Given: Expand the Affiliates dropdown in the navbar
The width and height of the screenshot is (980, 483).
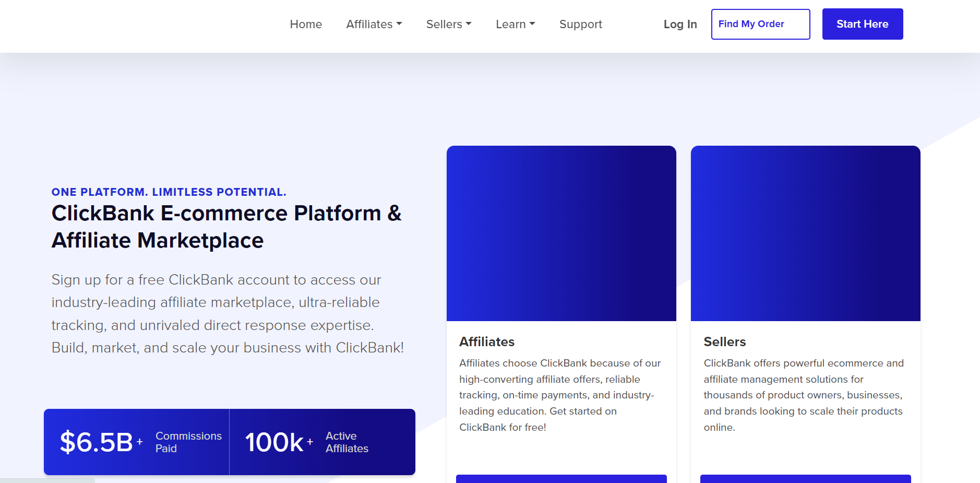Looking at the screenshot, I should click(374, 24).
